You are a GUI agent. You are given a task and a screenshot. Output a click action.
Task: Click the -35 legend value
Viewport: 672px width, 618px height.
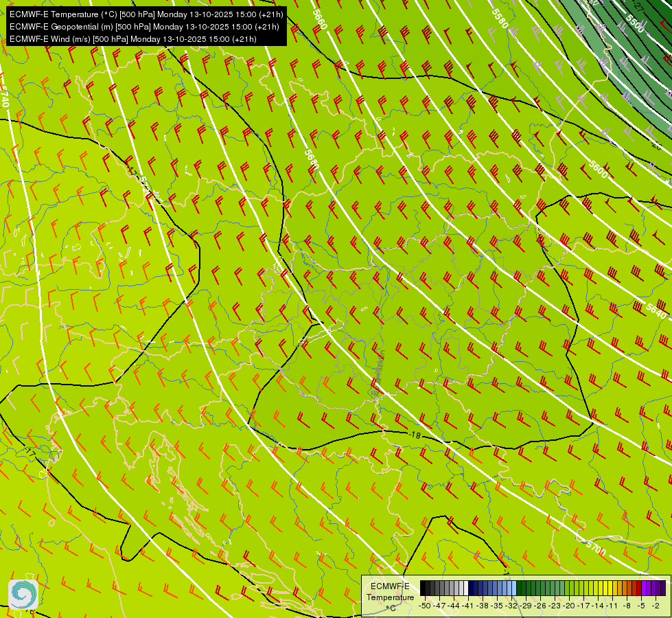click(498, 606)
